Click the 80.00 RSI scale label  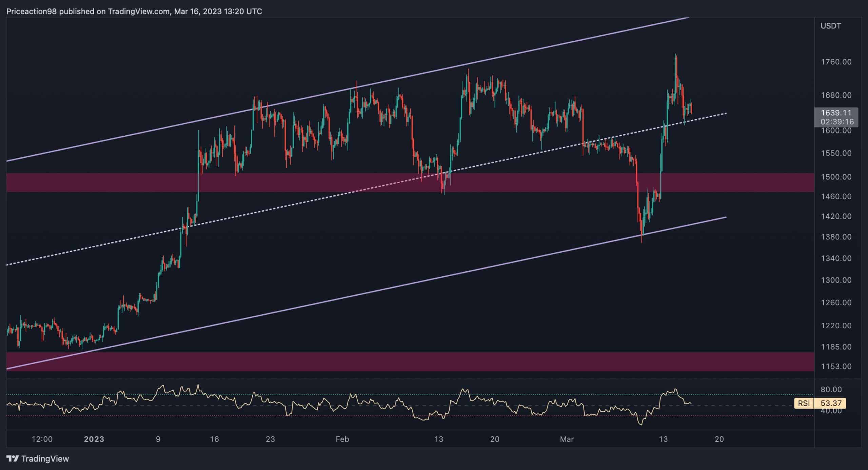click(x=831, y=389)
